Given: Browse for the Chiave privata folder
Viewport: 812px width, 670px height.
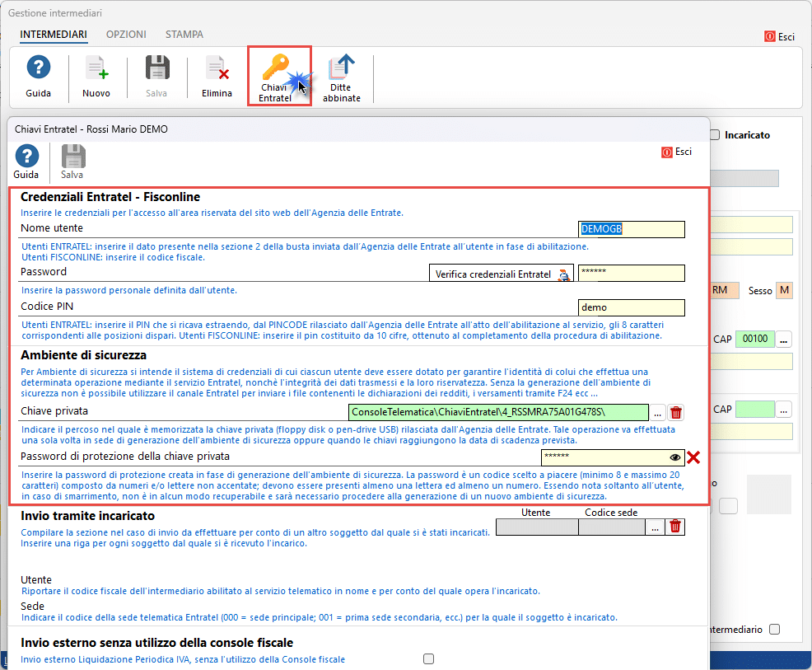Looking at the screenshot, I should (x=658, y=413).
